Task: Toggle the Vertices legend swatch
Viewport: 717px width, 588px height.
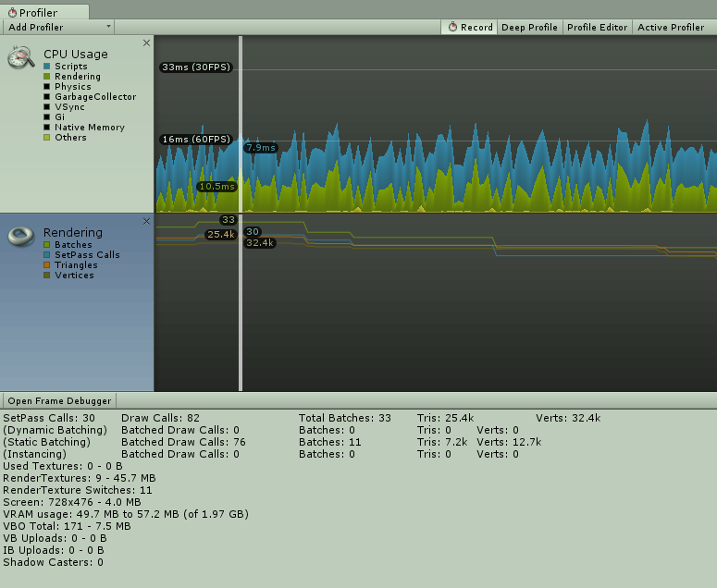Action: pyautogui.click(x=46, y=275)
